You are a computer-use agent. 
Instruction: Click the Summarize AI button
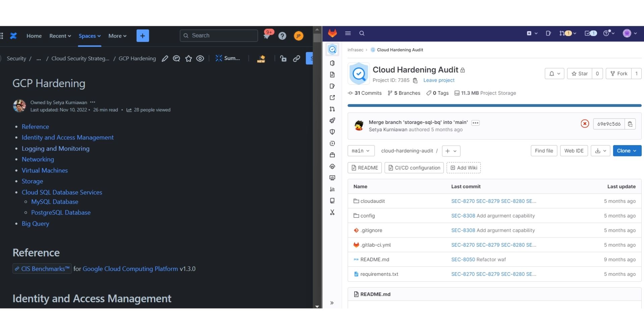tap(228, 58)
